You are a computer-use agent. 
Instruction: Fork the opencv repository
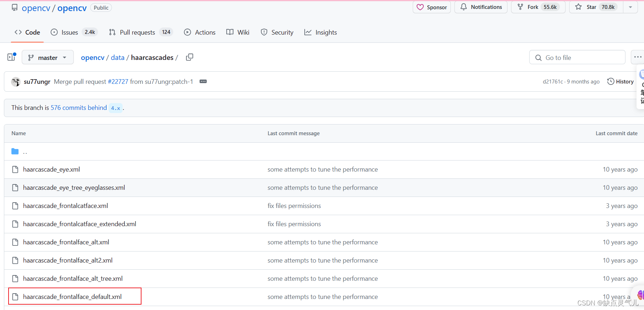tap(538, 7)
